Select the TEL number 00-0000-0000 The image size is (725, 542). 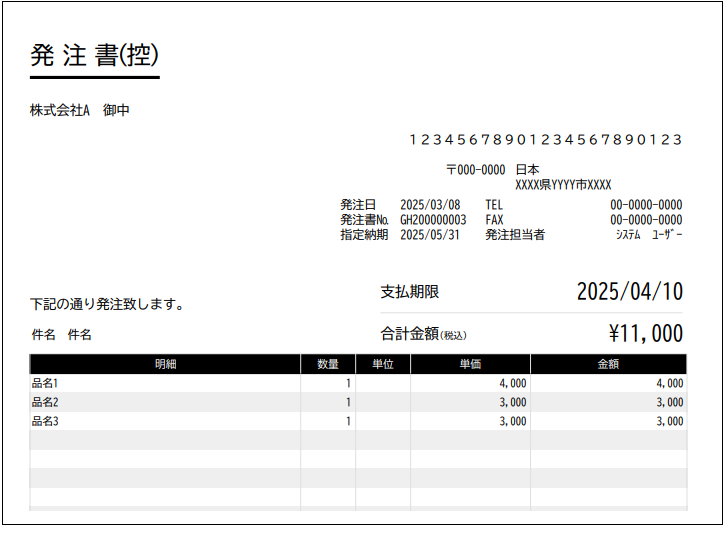646,205
